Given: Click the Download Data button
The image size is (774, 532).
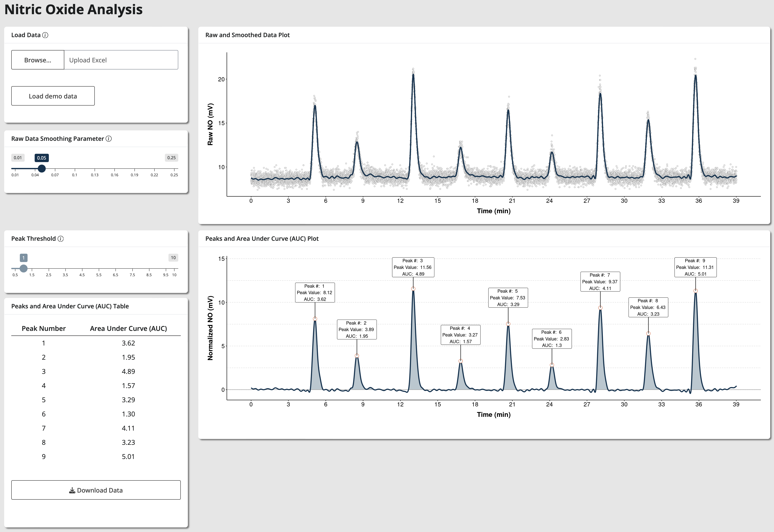Looking at the screenshot, I should coord(96,490).
